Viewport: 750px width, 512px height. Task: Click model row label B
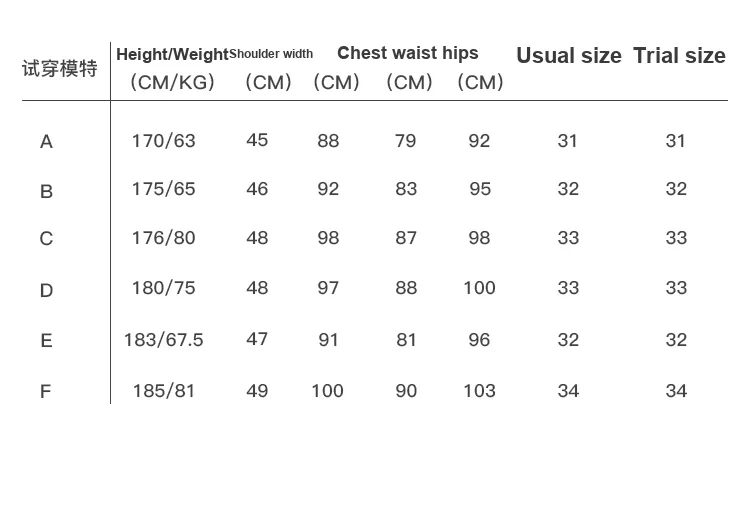coord(46,191)
